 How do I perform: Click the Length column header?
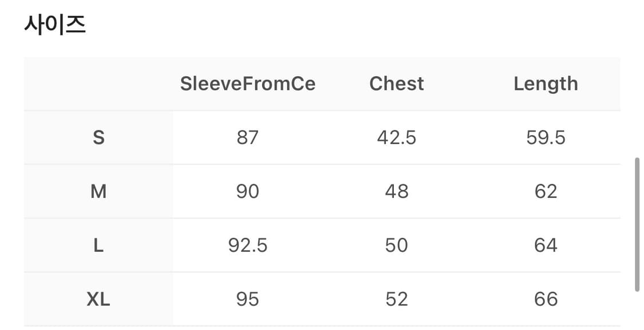click(x=546, y=84)
